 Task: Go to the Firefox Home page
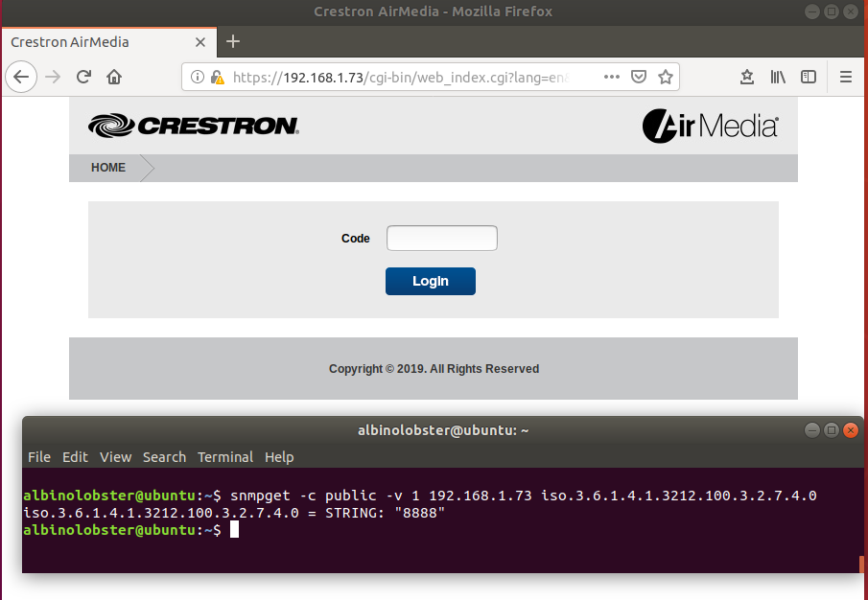tap(114, 78)
